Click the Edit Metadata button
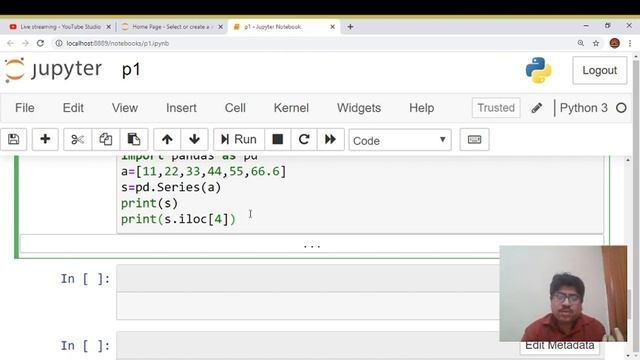Screen dimensions: 640x360 tap(560, 345)
